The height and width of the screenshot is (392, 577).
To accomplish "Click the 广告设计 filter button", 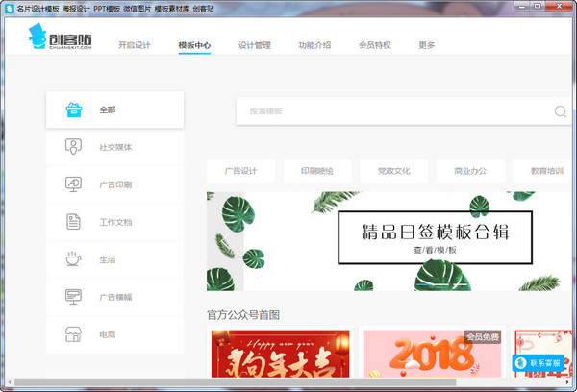I will pyautogui.click(x=240, y=171).
